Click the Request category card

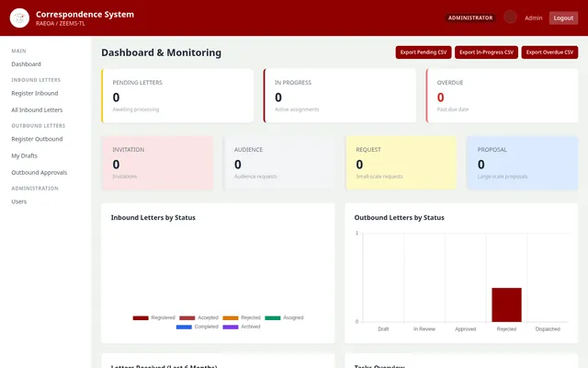point(401,163)
